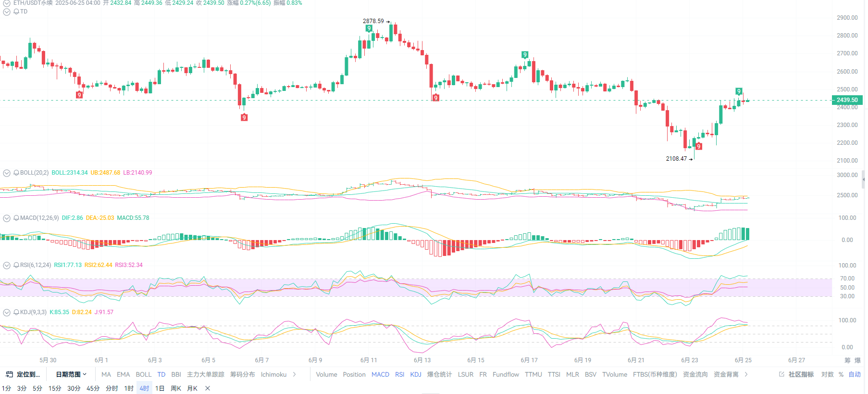Screen dimensions: 868x394
Task: Enable the TTMU sub-indicator
Action: coord(533,374)
